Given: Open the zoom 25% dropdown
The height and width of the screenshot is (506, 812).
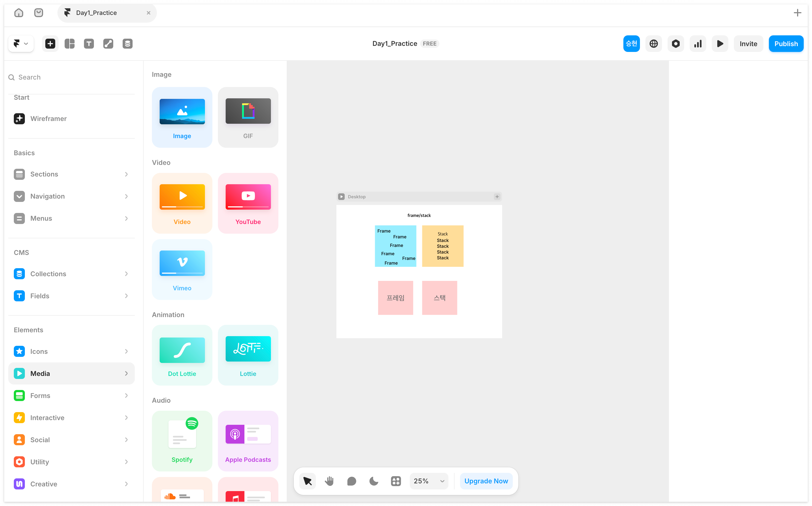Looking at the screenshot, I should tap(429, 481).
